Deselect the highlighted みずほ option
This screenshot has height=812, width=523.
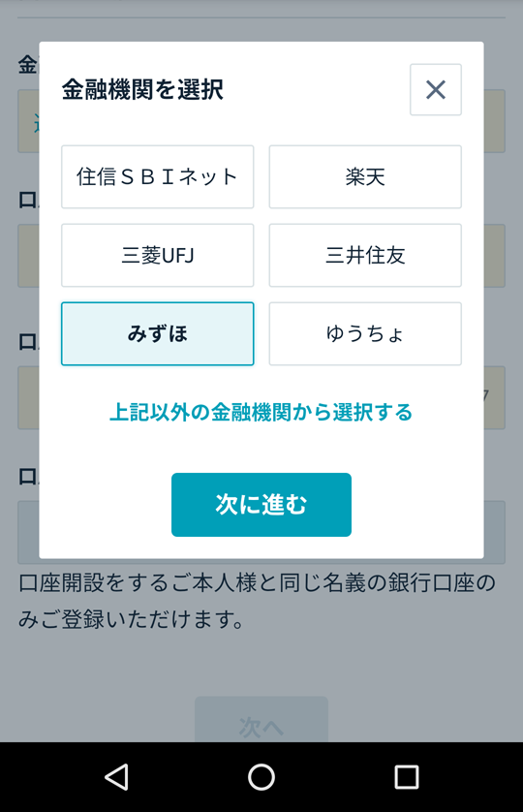[x=158, y=334]
